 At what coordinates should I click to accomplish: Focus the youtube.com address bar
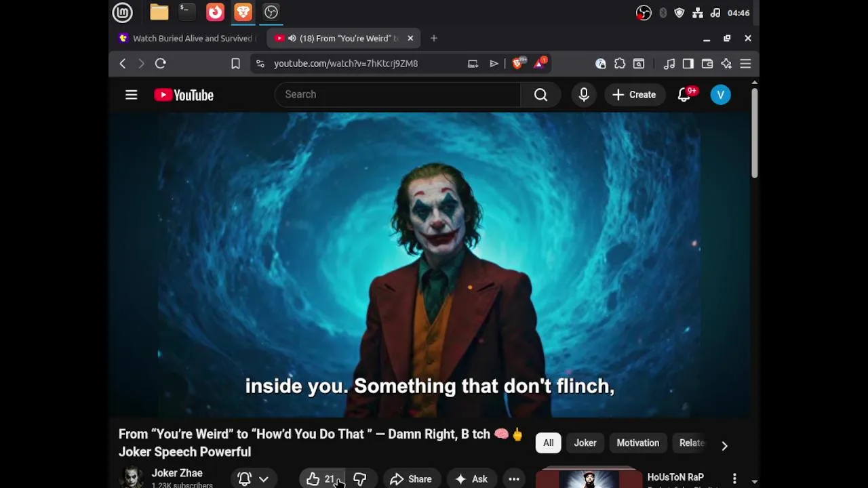click(346, 64)
